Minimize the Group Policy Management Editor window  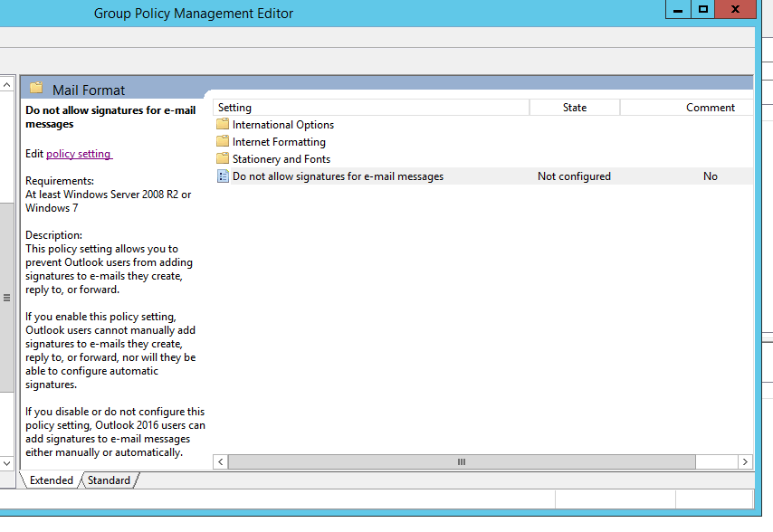pos(677,10)
